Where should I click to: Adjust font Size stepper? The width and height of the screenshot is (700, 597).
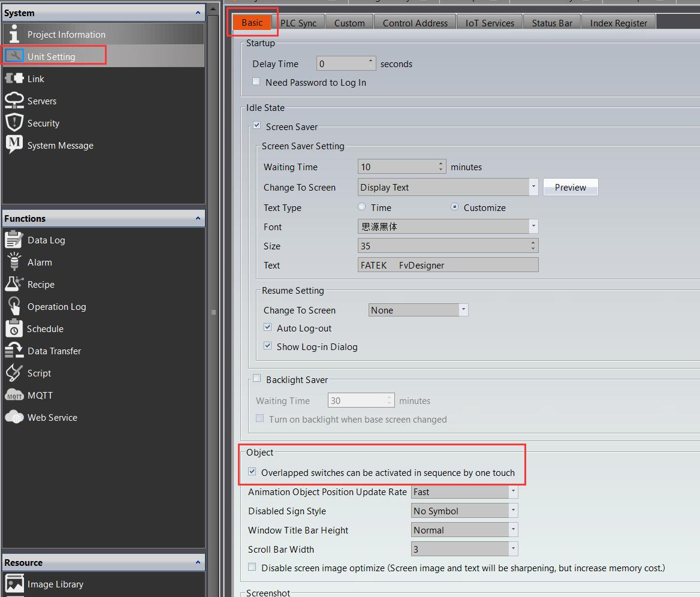pyautogui.click(x=533, y=246)
